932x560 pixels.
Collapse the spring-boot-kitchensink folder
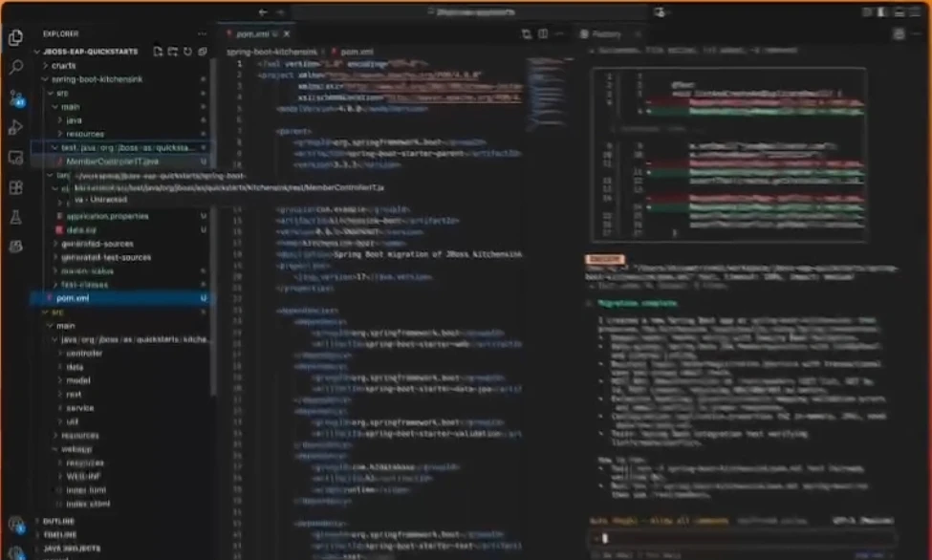point(97,79)
